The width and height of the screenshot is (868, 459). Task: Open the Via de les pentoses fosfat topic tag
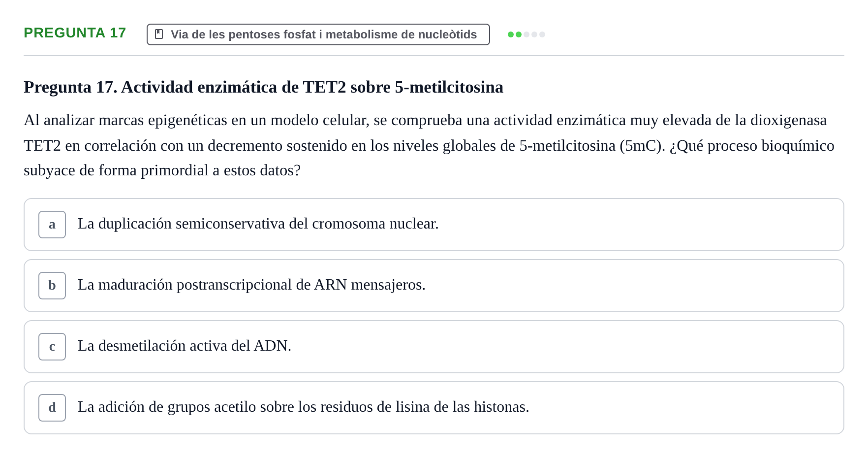coord(318,34)
